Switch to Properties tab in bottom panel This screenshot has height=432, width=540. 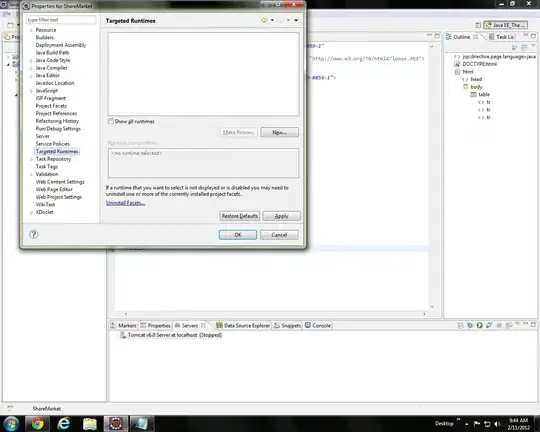click(x=155, y=326)
